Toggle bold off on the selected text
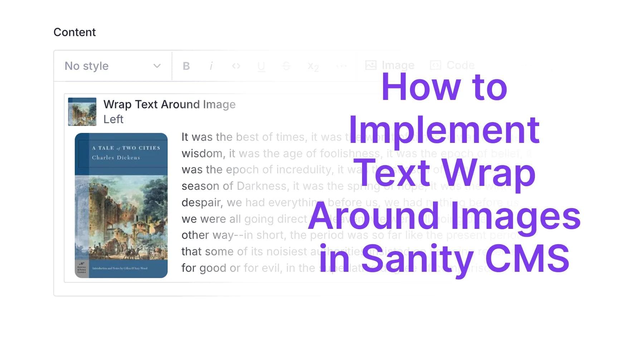The height and width of the screenshot is (337, 644). [x=186, y=66]
